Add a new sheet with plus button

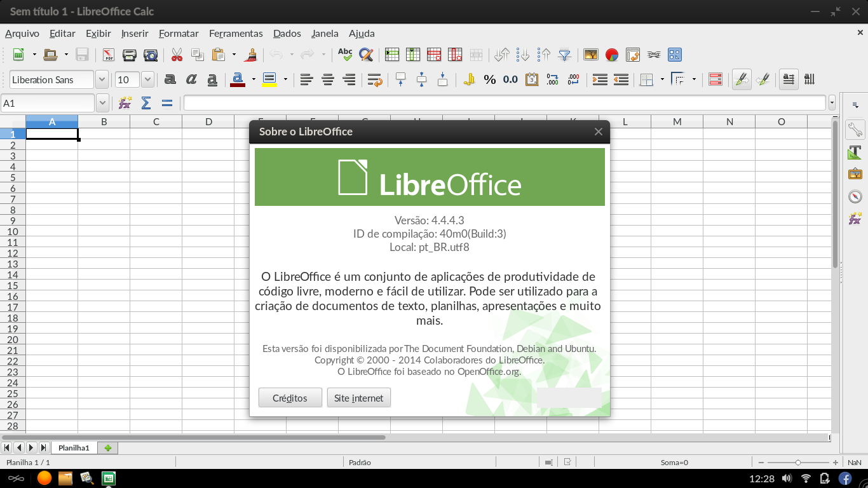[x=107, y=447]
